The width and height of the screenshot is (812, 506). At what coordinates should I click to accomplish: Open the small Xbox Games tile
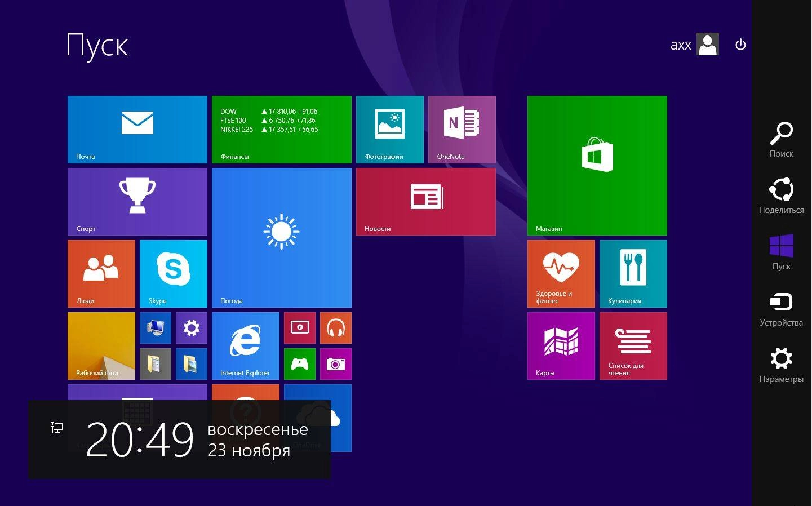pos(300,364)
